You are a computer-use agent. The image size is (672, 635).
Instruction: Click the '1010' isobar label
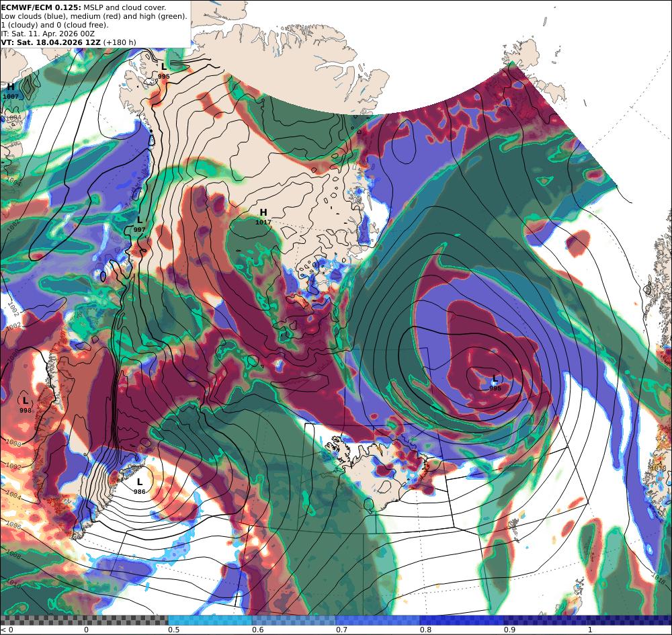click(13, 583)
